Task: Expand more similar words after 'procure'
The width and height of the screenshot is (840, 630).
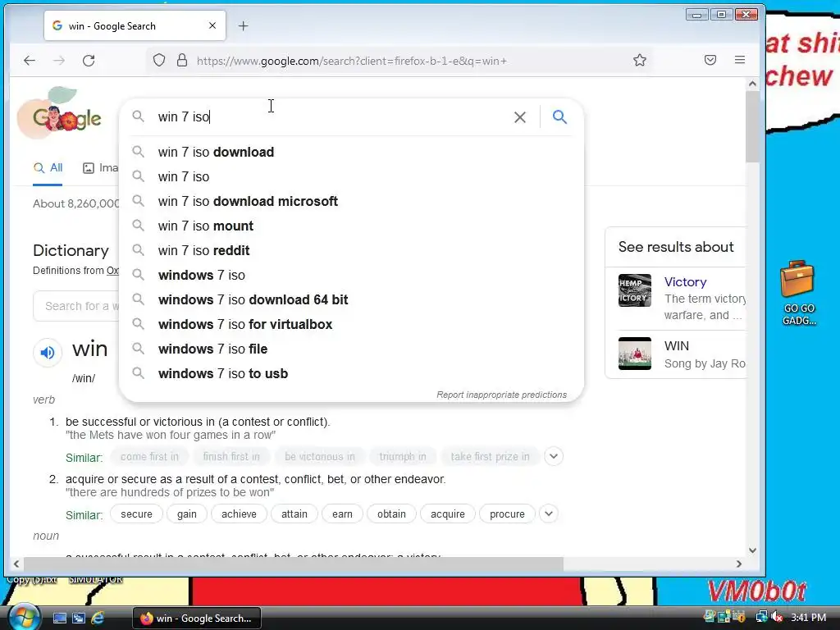Action: (x=549, y=514)
